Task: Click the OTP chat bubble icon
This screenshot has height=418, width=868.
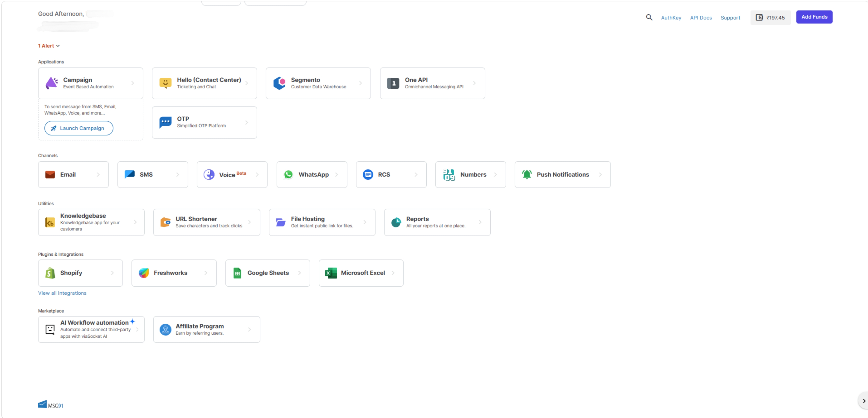Action: (x=165, y=122)
